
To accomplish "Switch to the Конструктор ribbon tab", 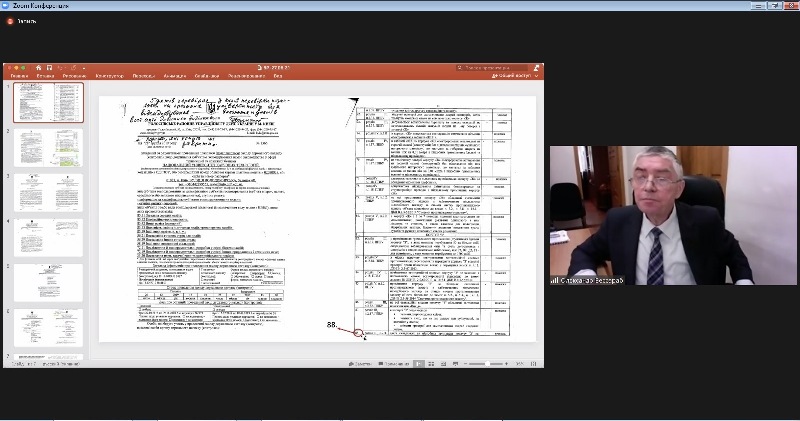I will 110,76.
